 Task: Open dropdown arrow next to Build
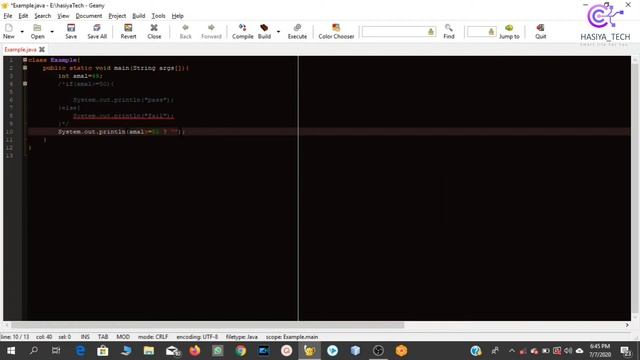[278, 31]
